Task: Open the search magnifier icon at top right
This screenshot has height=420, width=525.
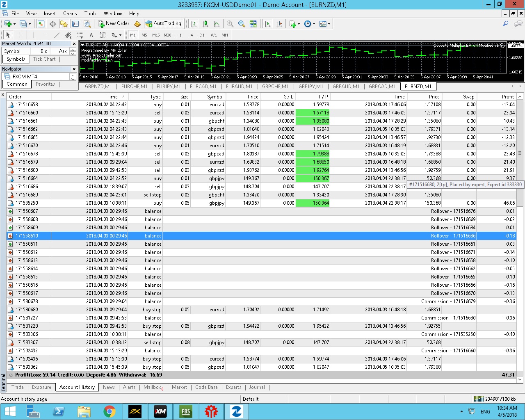Action: pyautogui.click(x=505, y=24)
